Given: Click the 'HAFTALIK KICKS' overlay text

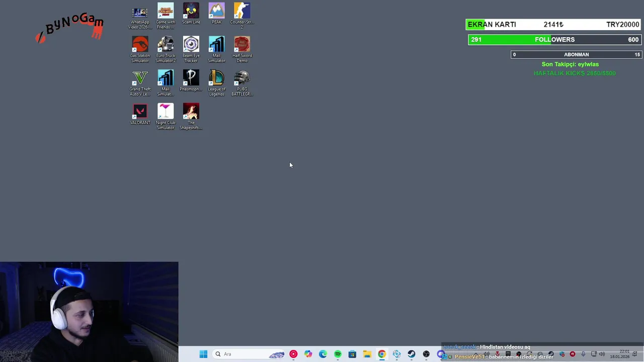Looking at the screenshot, I should tap(575, 73).
